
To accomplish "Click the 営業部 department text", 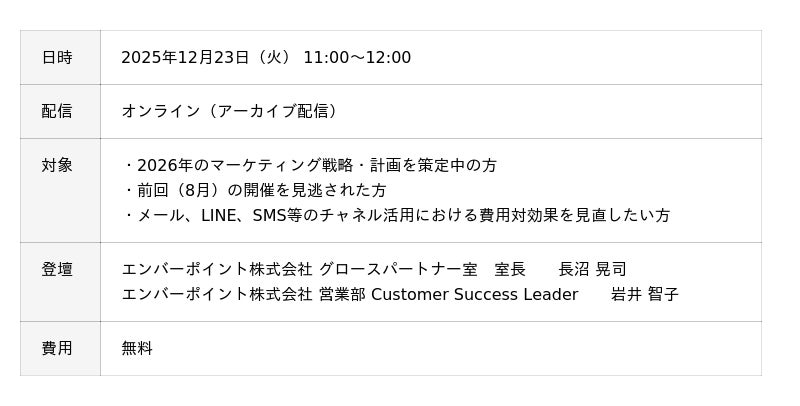I will pyautogui.click(x=342, y=294).
